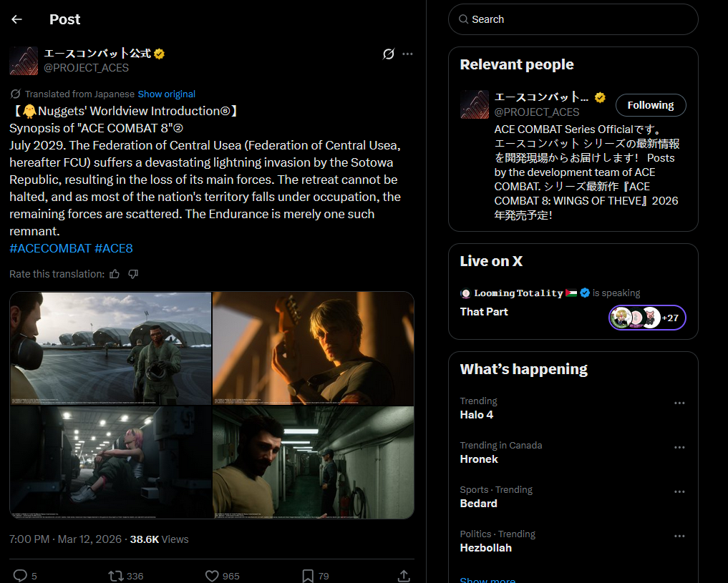The image size is (728, 583).
Task: Open Looming Totality speaker name
Action: [518, 293]
